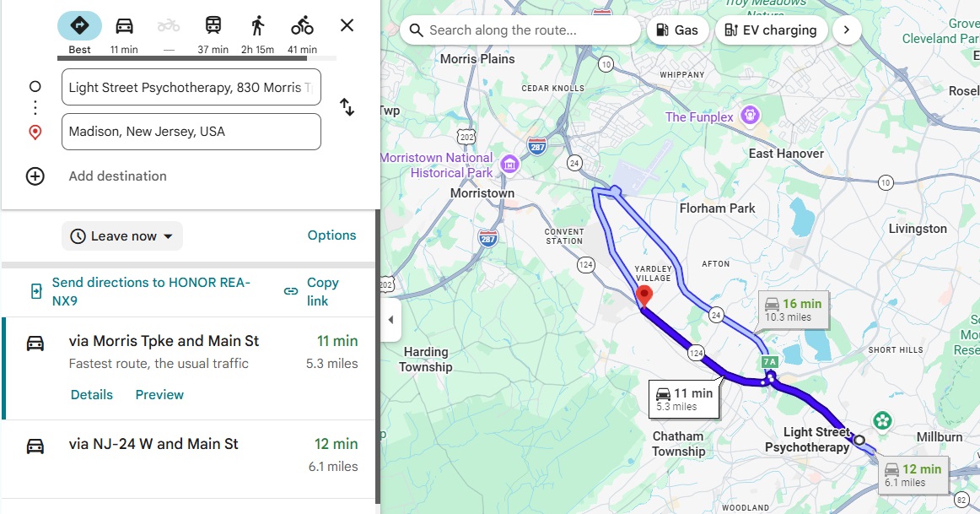
Task: Open Details for Morris Tpke route
Action: point(92,394)
